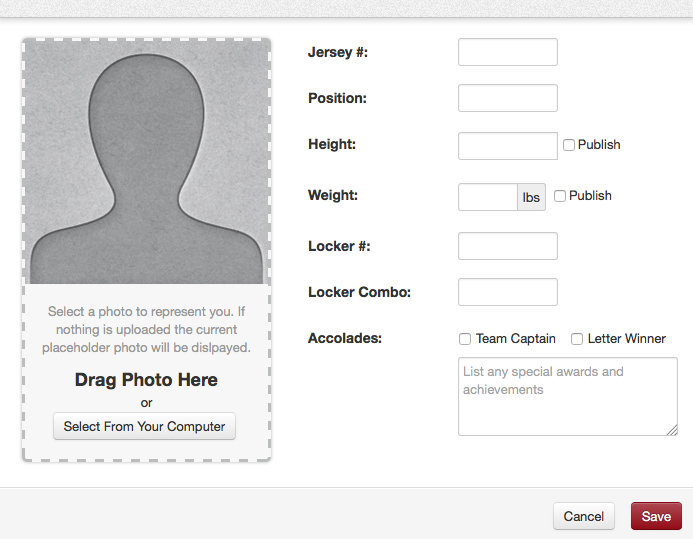
Task: Click the Cancel button
Action: [x=583, y=516]
